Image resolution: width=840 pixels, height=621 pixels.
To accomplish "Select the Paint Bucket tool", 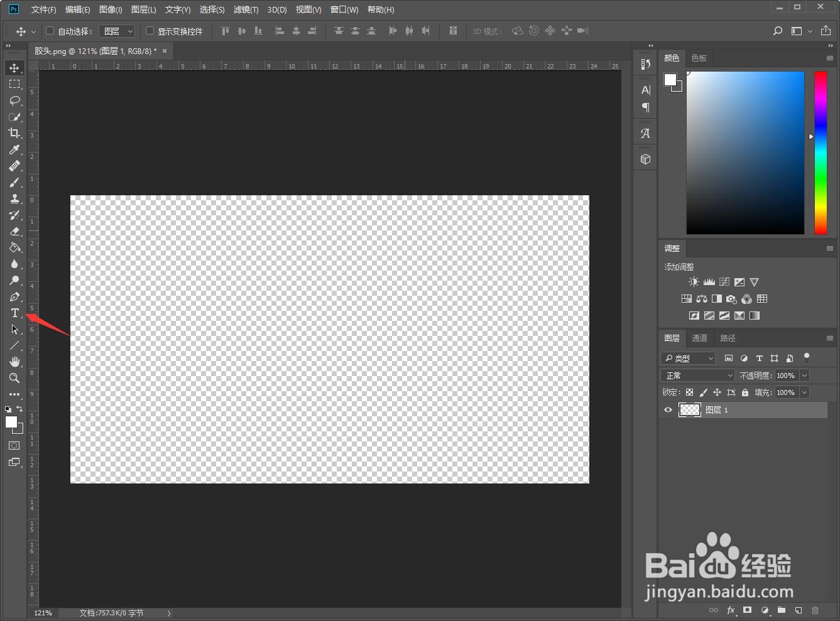I will pos(14,247).
